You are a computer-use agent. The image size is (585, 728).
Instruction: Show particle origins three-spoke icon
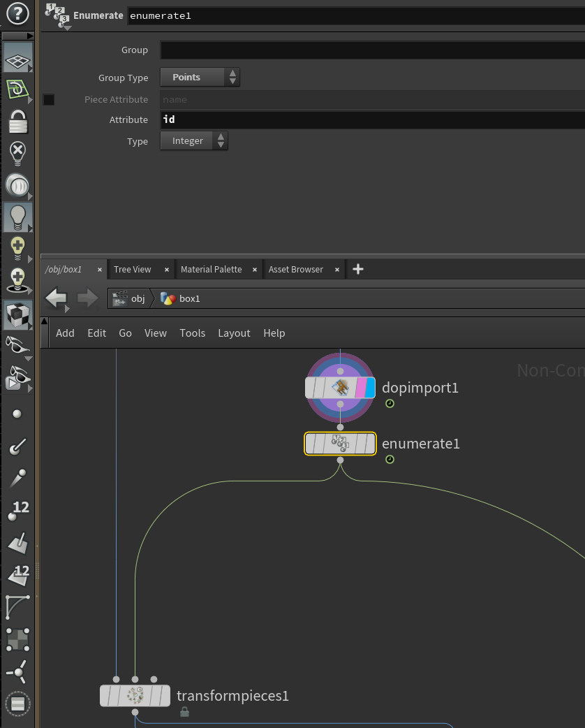17,671
